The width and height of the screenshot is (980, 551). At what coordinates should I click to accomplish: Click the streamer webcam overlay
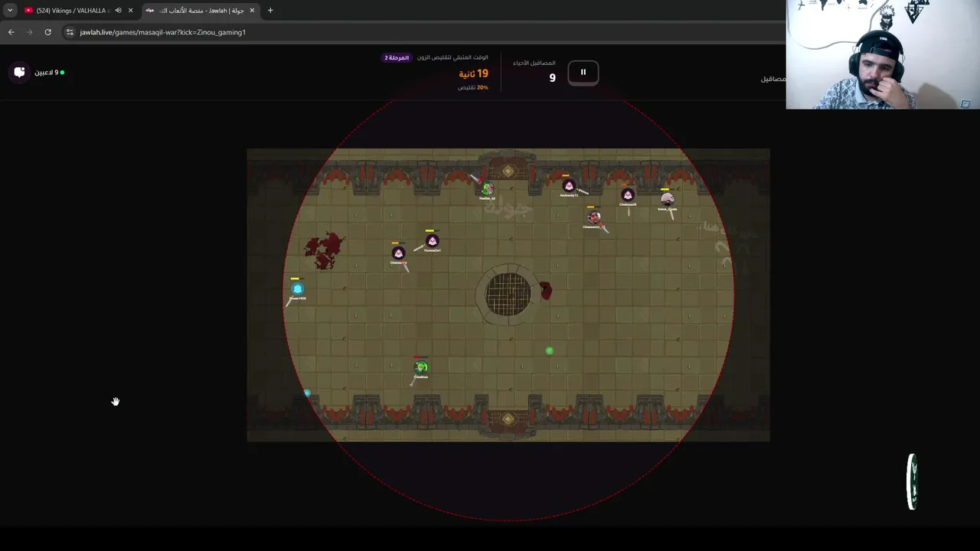(883, 54)
